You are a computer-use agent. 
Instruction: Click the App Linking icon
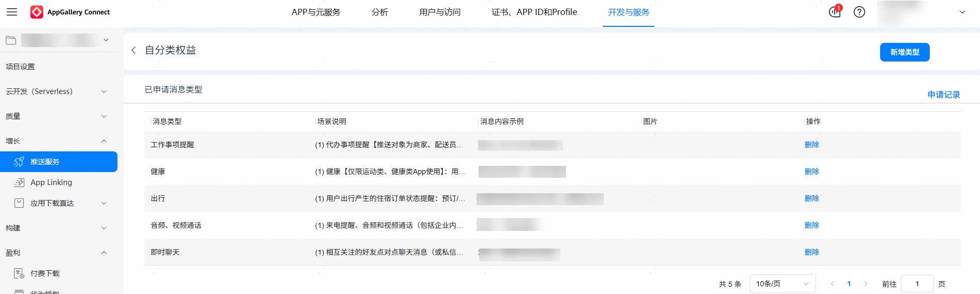coord(19,182)
